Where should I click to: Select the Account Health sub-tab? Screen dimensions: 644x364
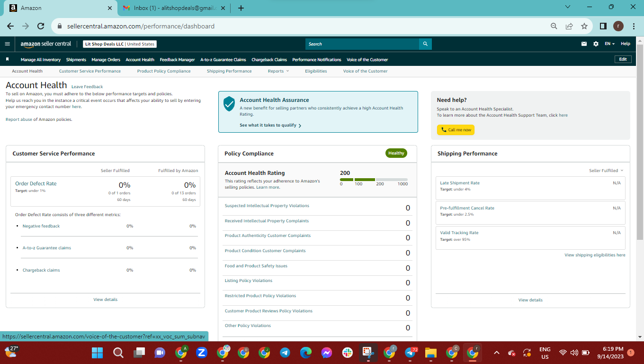(27, 71)
